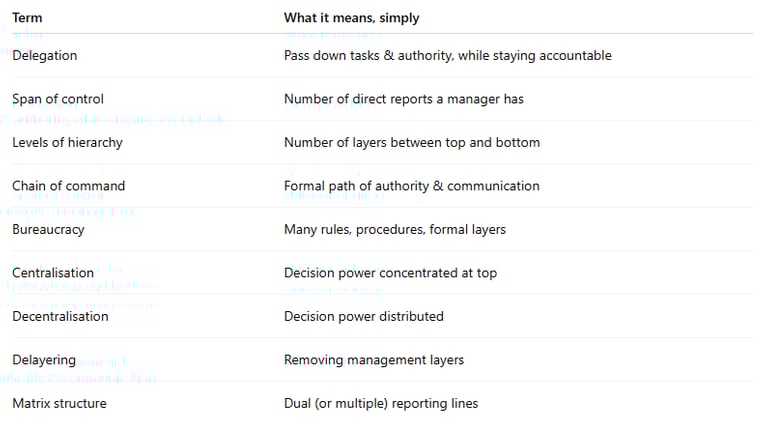Click the "Term" column header

pyautogui.click(x=27, y=17)
